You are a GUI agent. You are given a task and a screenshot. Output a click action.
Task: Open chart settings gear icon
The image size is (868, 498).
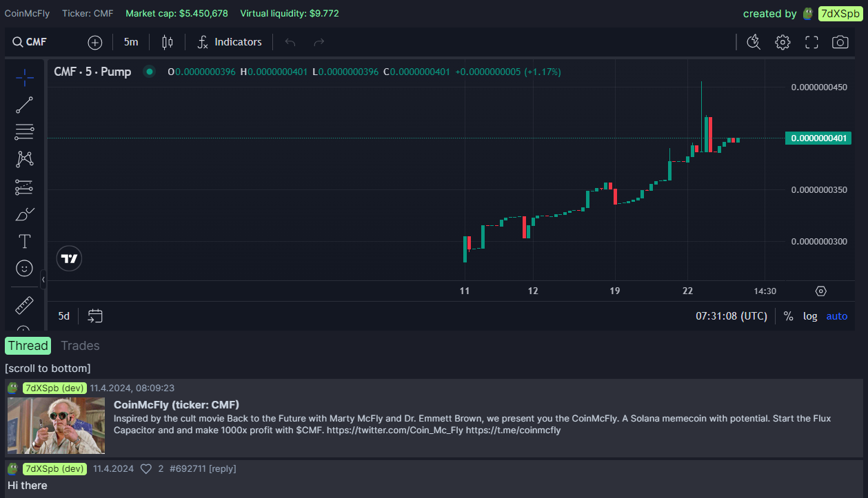[x=783, y=42]
